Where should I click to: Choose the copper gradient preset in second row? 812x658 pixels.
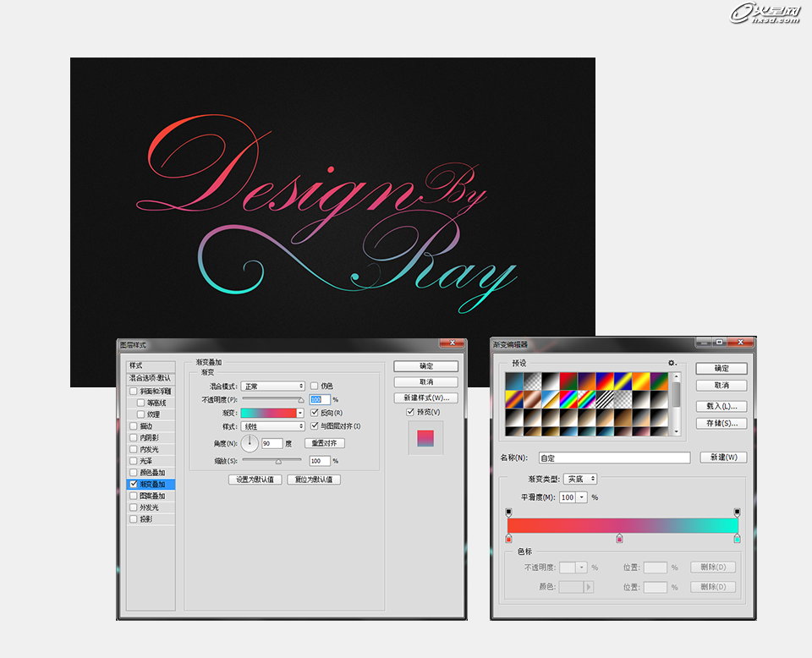tap(532, 400)
